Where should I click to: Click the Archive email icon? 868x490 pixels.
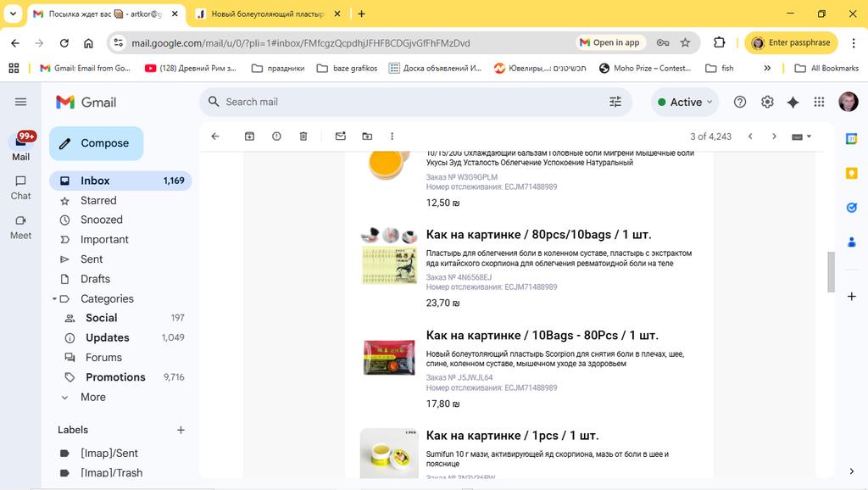(x=249, y=136)
